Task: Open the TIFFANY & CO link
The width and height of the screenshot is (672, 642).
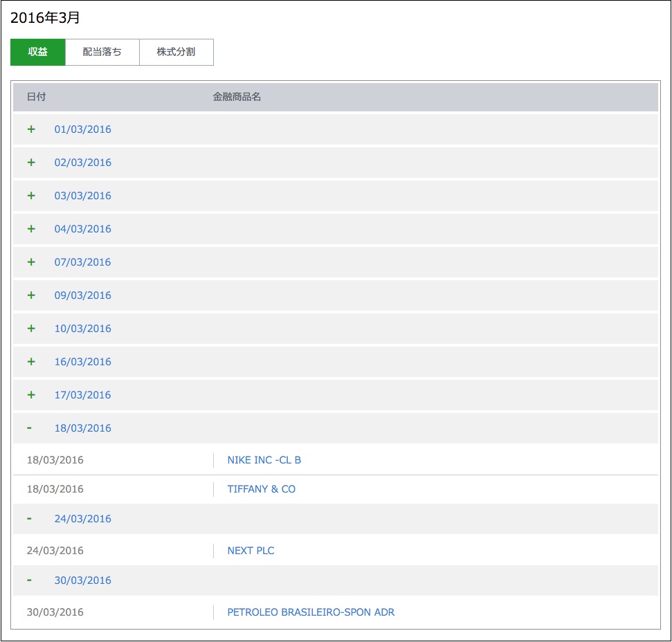Action: 262,489
